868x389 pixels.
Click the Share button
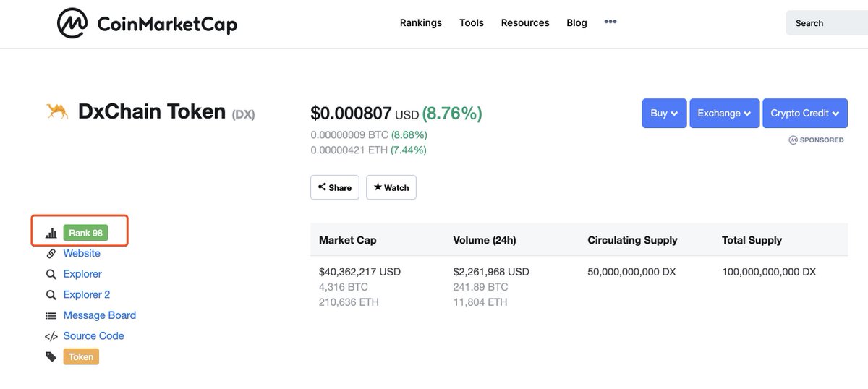pos(335,187)
